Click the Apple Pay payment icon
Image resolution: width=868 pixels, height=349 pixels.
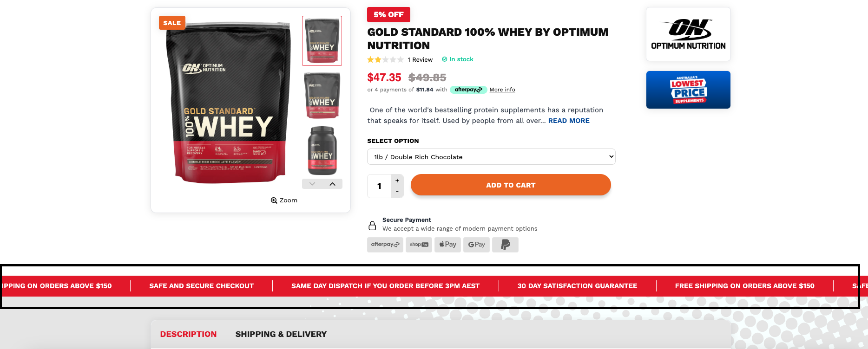[447, 245]
